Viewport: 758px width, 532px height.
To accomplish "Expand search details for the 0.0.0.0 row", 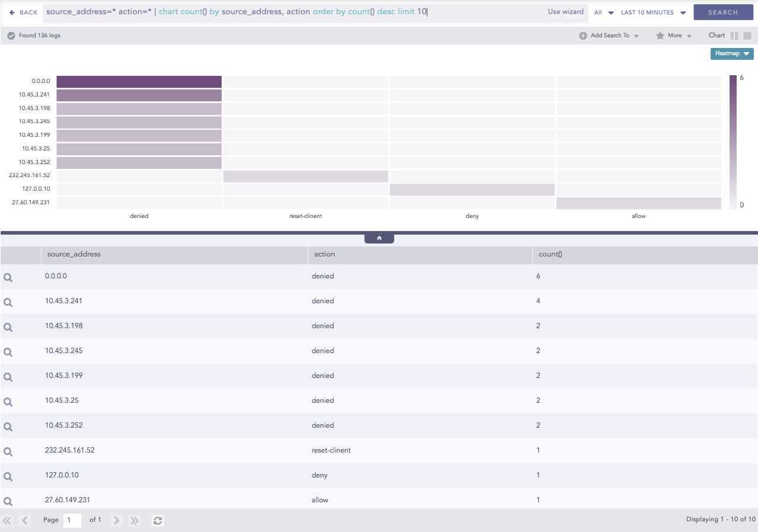I will (x=8, y=276).
